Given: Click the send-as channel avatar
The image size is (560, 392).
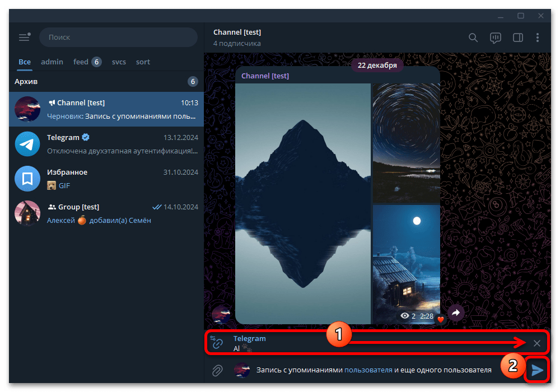Looking at the screenshot, I should point(242,370).
